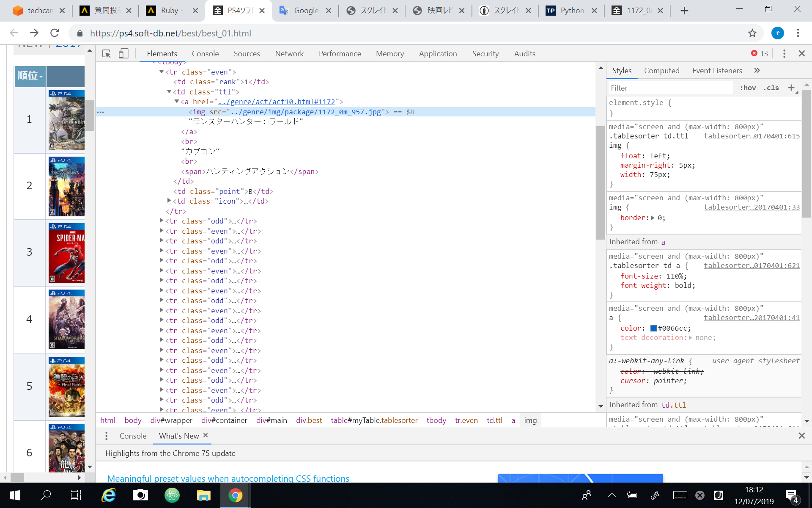The width and height of the screenshot is (812, 508).
Task: Click the new style rule plus icon
Action: click(x=791, y=88)
